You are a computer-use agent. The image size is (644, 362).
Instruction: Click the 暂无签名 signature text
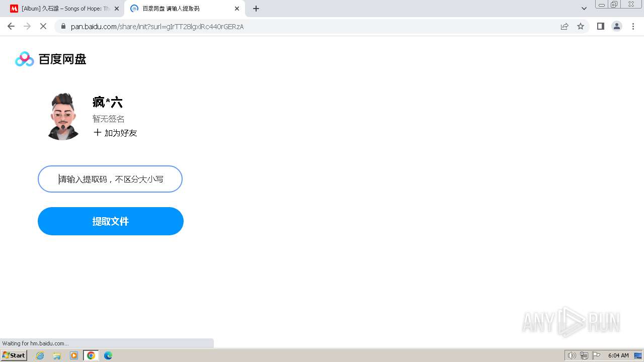pyautogui.click(x=109, y=119)
